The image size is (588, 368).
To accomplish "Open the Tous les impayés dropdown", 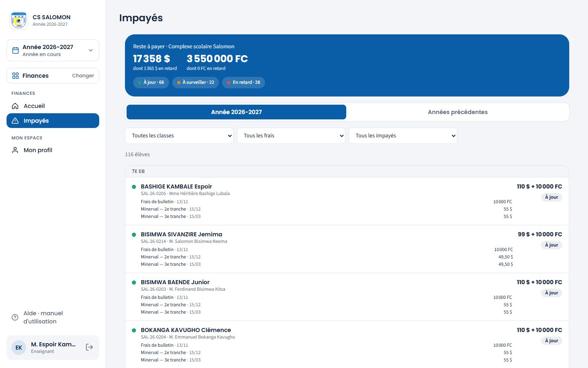I will pyautogui.click(x=403, y=136).
